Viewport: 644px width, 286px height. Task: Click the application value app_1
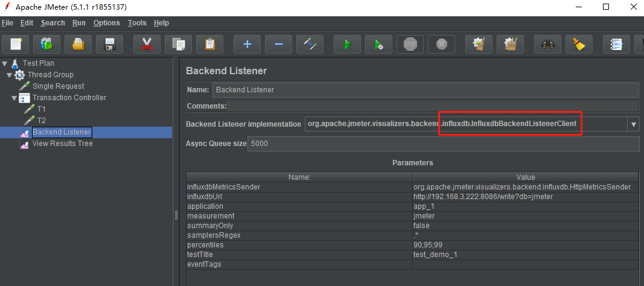(526, 206)
